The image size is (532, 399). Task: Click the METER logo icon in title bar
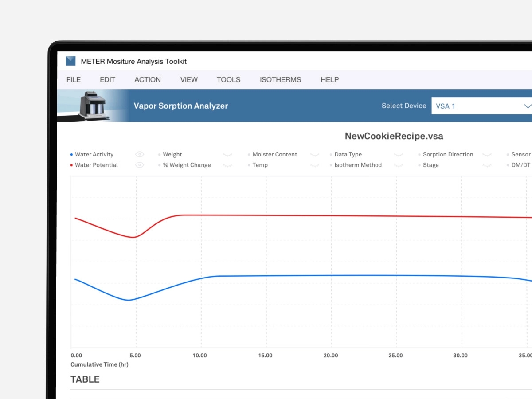click(x=71, y=61)
